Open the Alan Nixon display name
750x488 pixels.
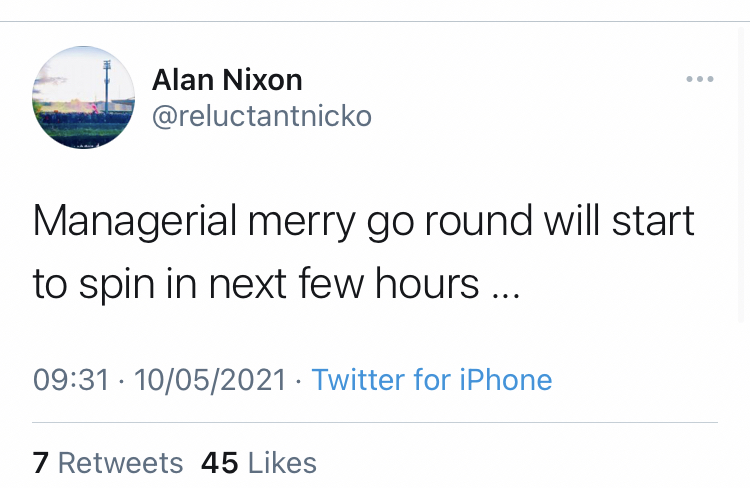227,79
